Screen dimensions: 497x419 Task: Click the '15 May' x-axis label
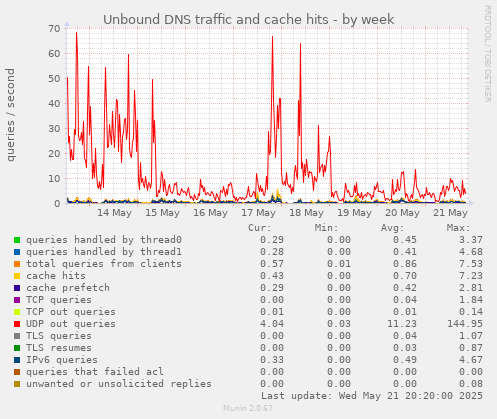(162, 213)
